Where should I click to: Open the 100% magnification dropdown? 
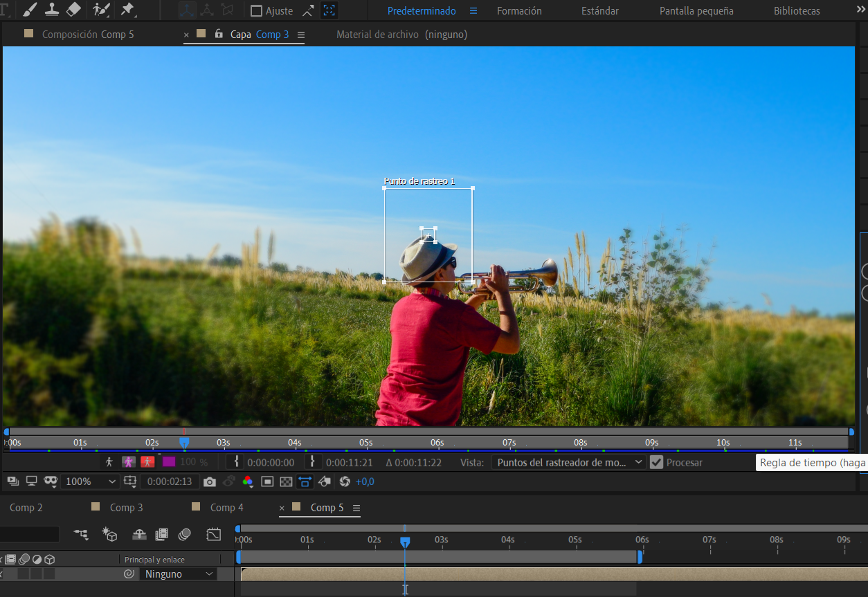(x=91, y=481)
